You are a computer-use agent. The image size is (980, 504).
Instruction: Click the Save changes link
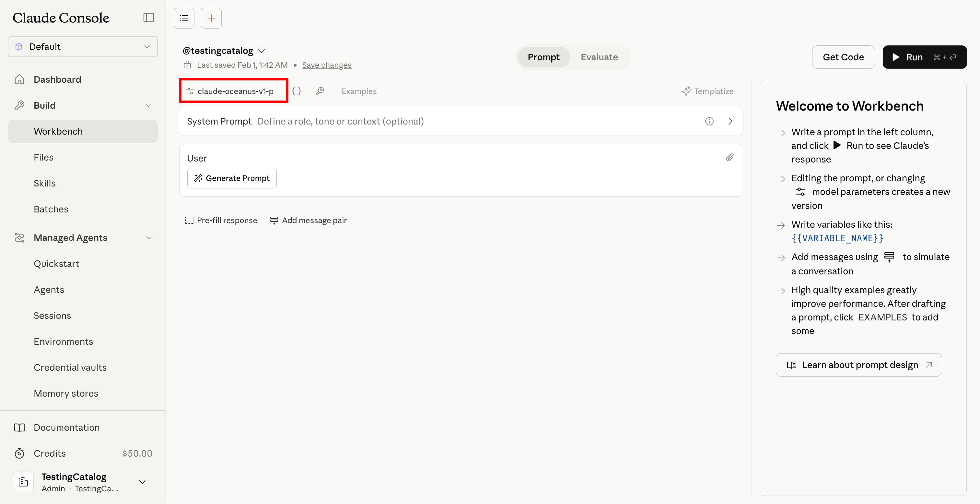[326, 65]
